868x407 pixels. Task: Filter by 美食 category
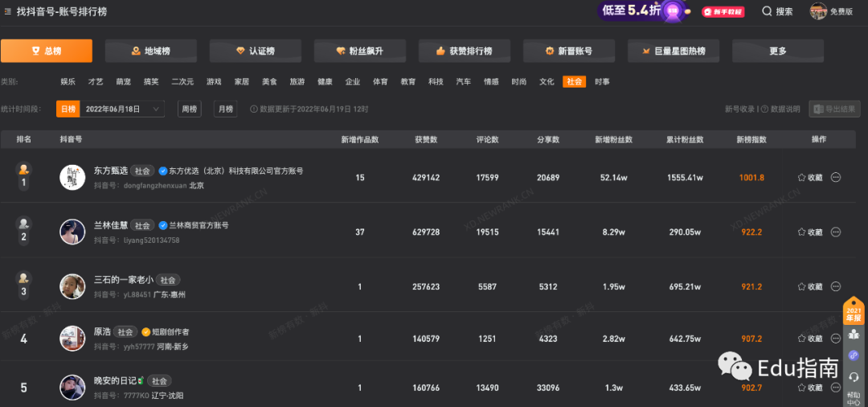pyautogui.click(x=269, y=81)
